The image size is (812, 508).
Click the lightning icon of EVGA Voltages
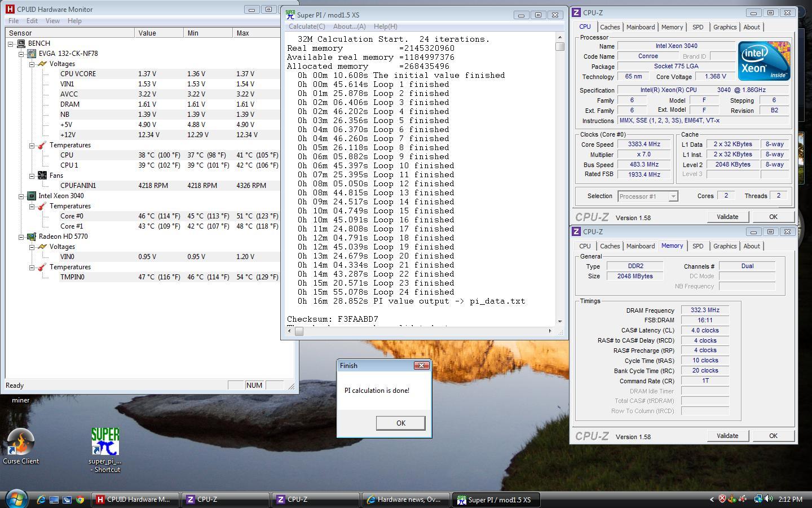pyautogui.click(x=42, y=64)
